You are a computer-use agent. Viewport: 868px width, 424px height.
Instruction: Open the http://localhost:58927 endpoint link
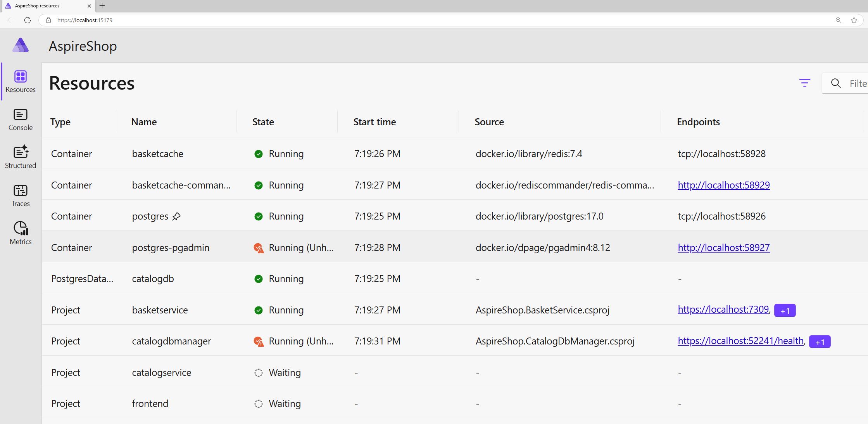[x=724, y=247]
